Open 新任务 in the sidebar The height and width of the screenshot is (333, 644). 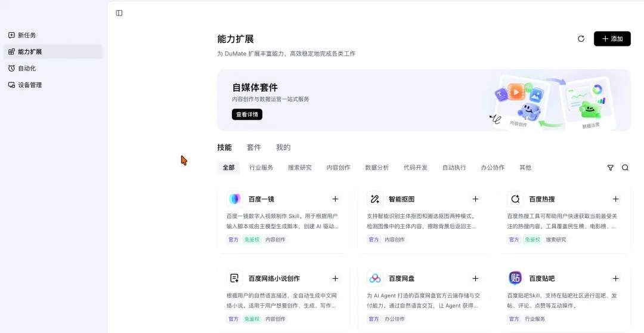coord(54,35)
